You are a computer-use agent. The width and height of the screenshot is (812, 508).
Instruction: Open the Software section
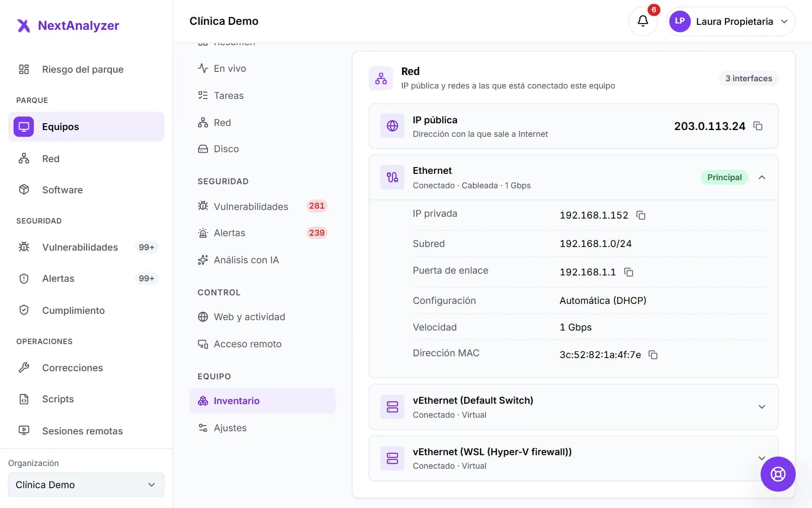coord(86,190)
